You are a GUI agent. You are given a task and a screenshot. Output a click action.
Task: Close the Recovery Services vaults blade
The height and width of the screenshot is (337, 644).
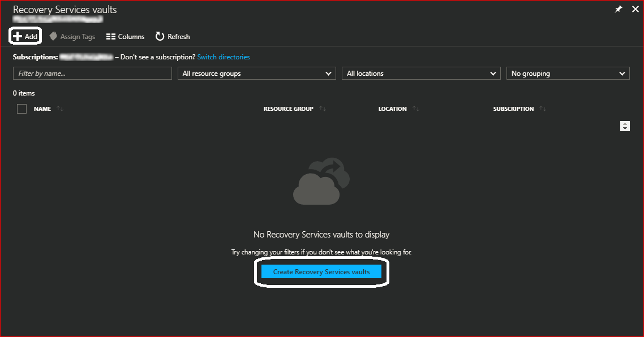pyautogui.click(x=636, y=9)
